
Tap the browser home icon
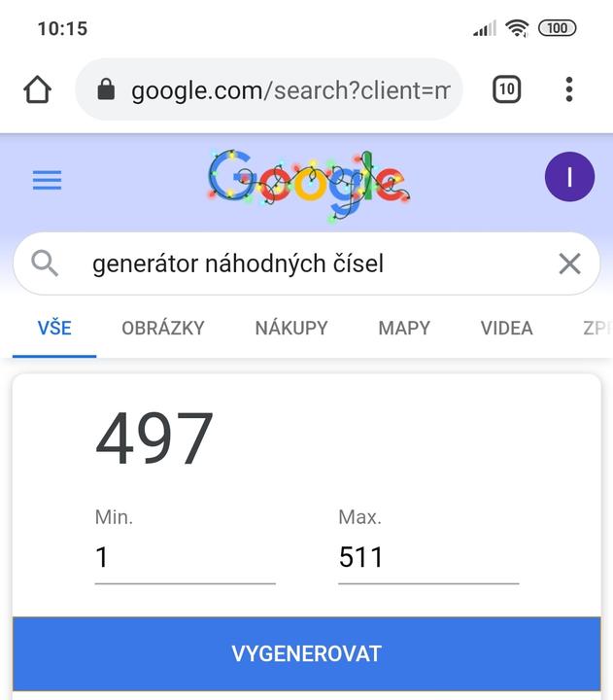coord(37,90)
